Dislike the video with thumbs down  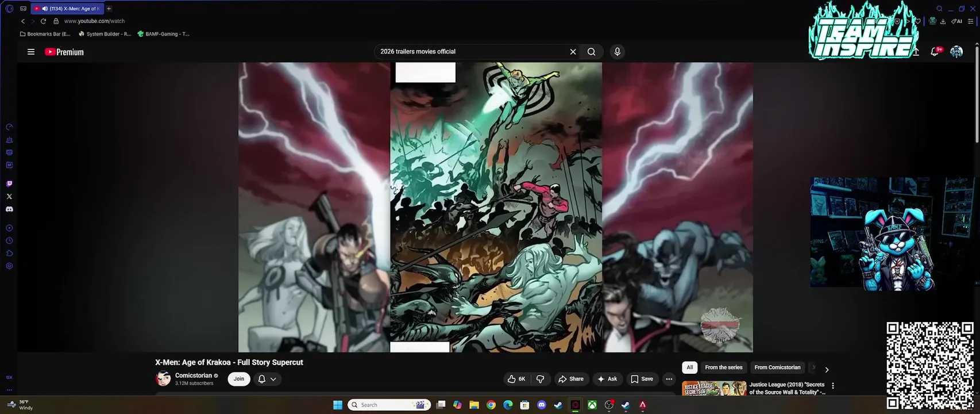(x=540, y=379)
